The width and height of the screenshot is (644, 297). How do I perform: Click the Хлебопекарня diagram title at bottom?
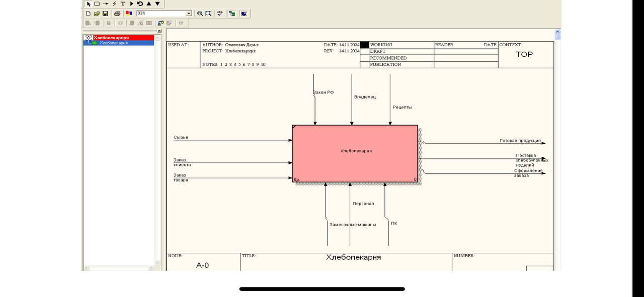pos(353,257)
